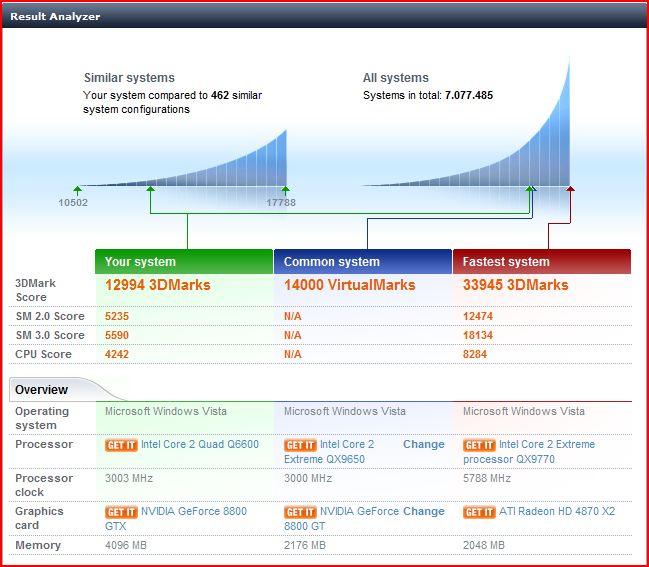This screenshot has height=567, width=649.
Task: Click GET IT badge beside ATI Radeon HD 4870 X2
Action: (x=479, y=512)
